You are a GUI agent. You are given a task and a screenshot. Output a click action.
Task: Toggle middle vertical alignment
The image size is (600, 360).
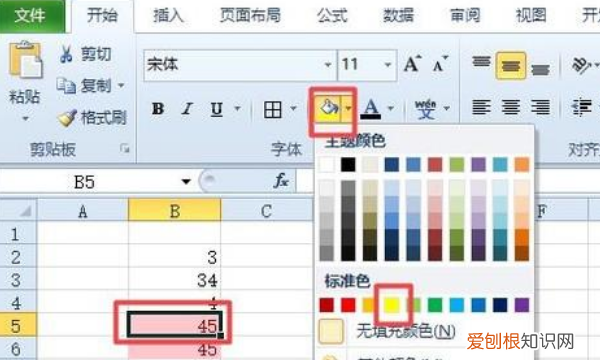click(510, 66)
